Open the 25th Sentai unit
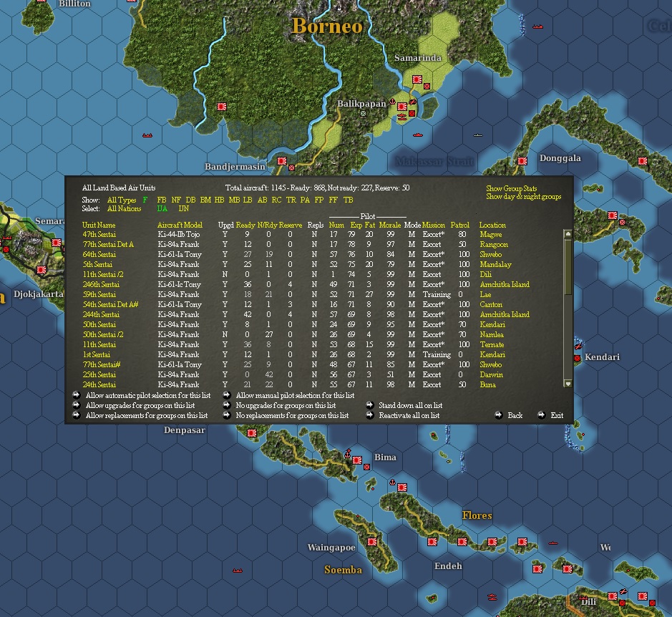 tap(99, 375)
